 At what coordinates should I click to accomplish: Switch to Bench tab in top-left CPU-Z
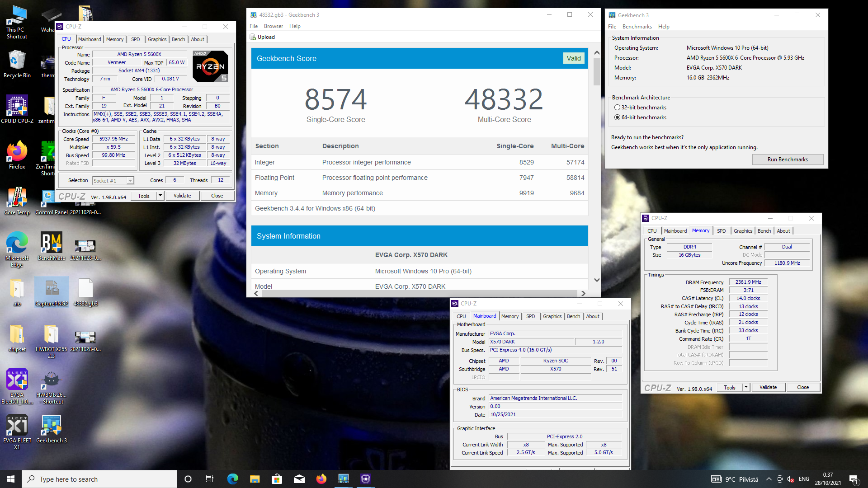[179, 39]
